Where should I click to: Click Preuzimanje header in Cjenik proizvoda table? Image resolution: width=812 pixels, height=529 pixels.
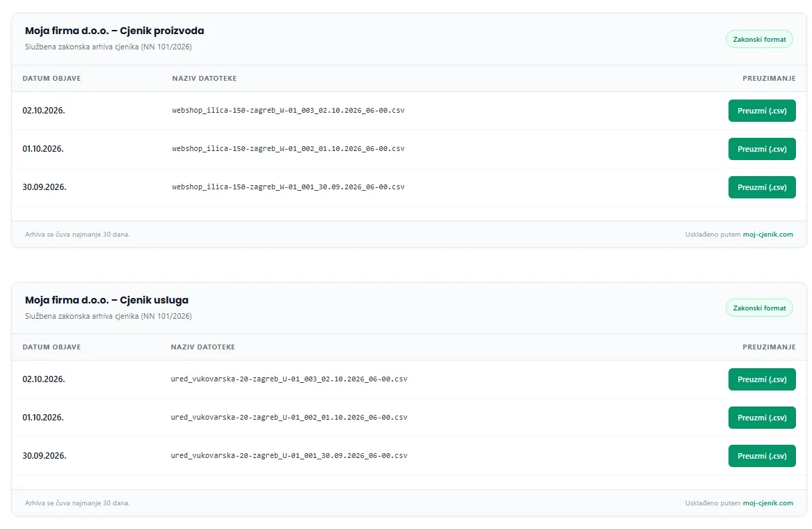(769, 78)
